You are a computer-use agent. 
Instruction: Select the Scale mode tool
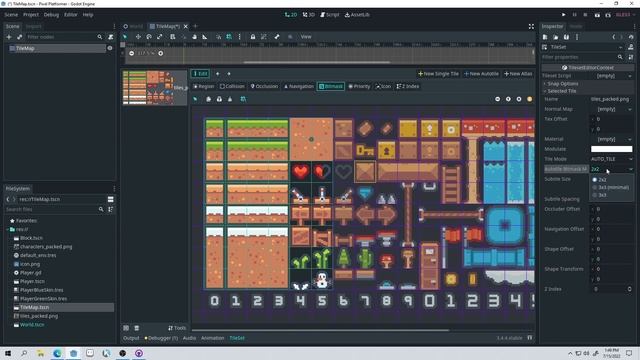(x=160, y=37)
